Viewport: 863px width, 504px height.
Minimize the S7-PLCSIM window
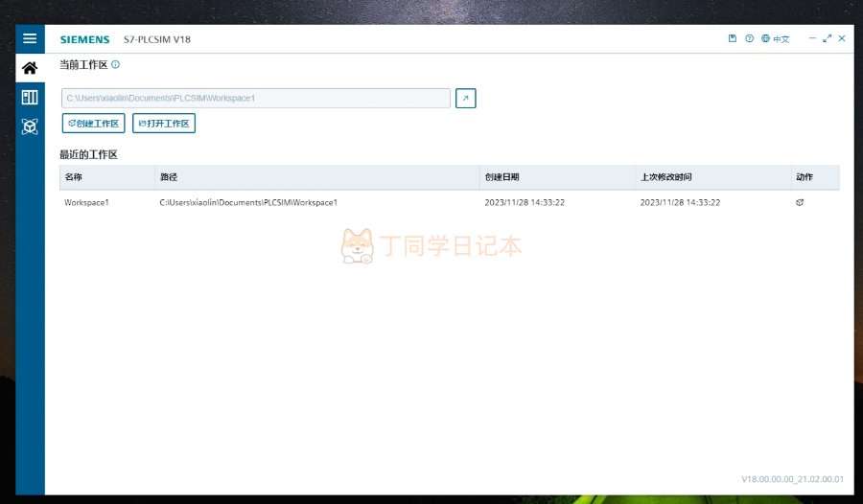[812, 38]
